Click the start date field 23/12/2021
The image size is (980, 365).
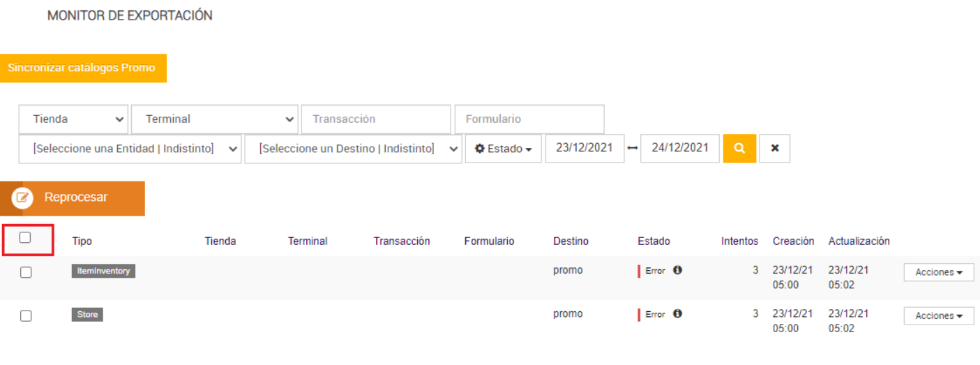pos(585,149)
